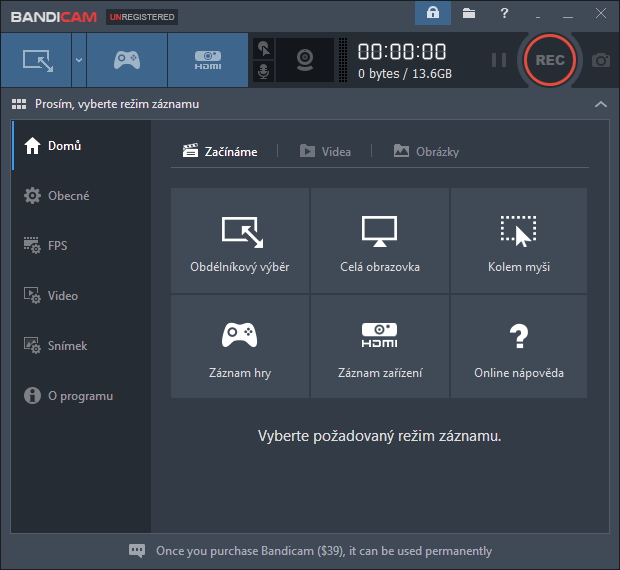Toggle mouse cursor effects icon
Image resolution: width=620 pixels, height=570 pixels.
pyautogui.click(x=263, y=49)
